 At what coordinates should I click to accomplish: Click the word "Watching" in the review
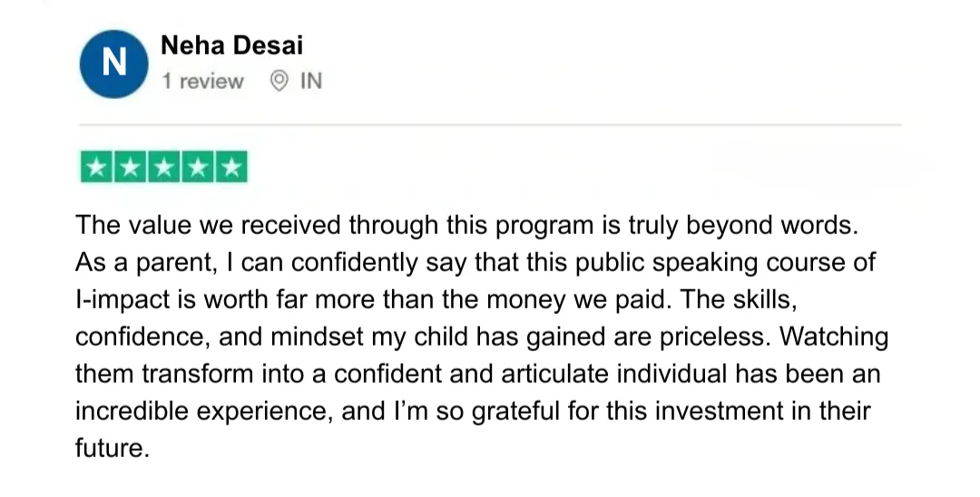834,336
